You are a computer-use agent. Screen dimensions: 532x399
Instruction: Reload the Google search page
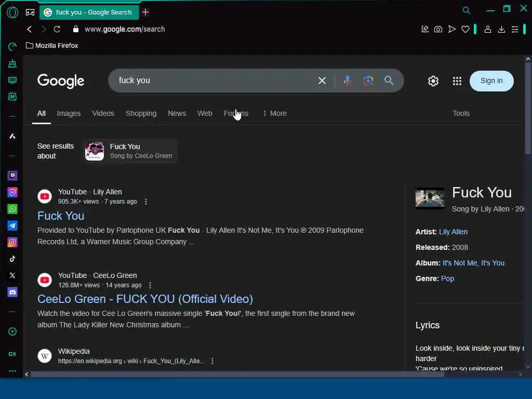pyautogui.click(x=57, y=29)
